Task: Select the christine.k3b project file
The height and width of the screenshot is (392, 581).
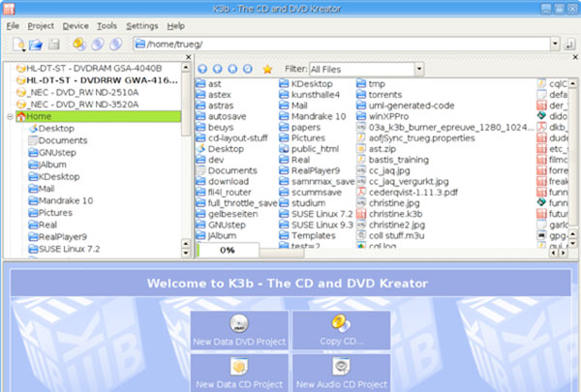Action: 389,214
